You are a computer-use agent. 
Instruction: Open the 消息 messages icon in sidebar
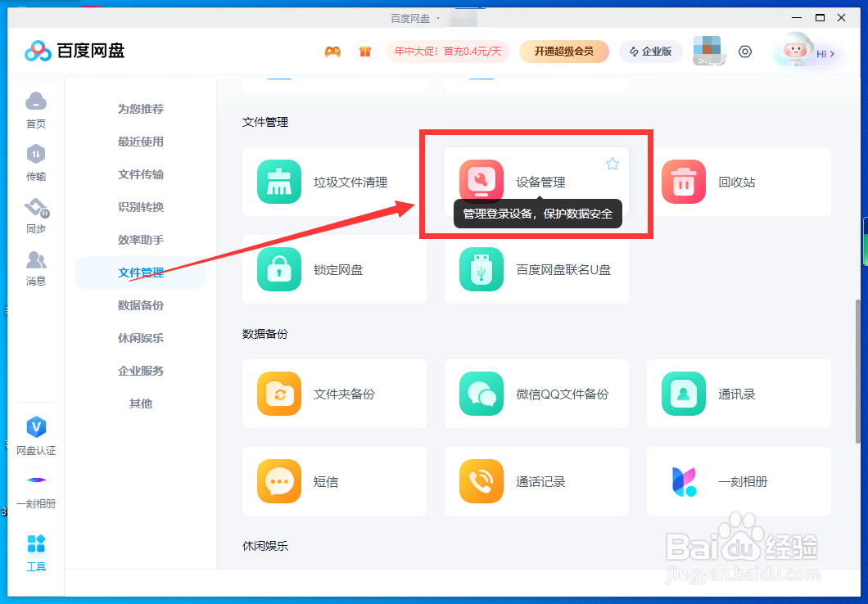(x=36, y=260)
